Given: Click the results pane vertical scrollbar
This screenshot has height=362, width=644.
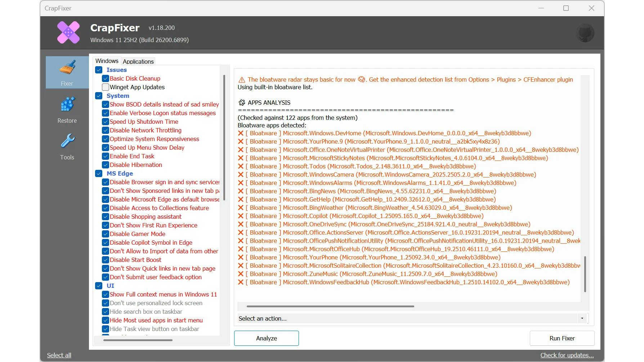Looking at the screenshot, I should click(585, 274).
